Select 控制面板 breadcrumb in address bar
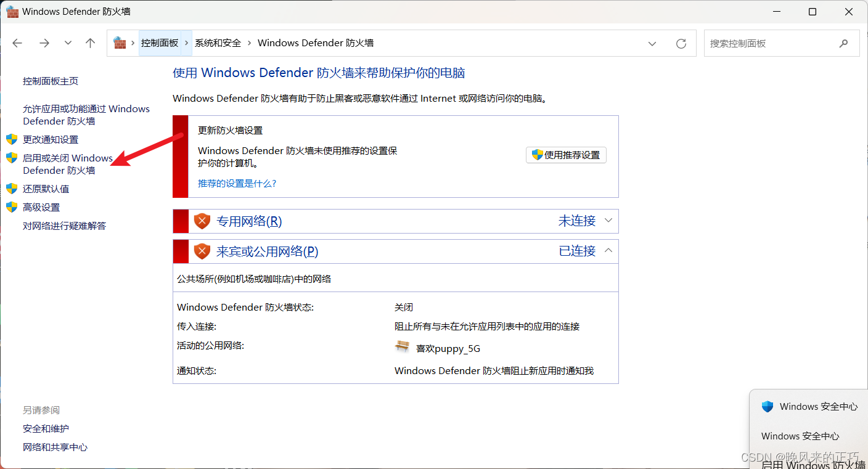868x469 pixels. [x=160, y=43]
